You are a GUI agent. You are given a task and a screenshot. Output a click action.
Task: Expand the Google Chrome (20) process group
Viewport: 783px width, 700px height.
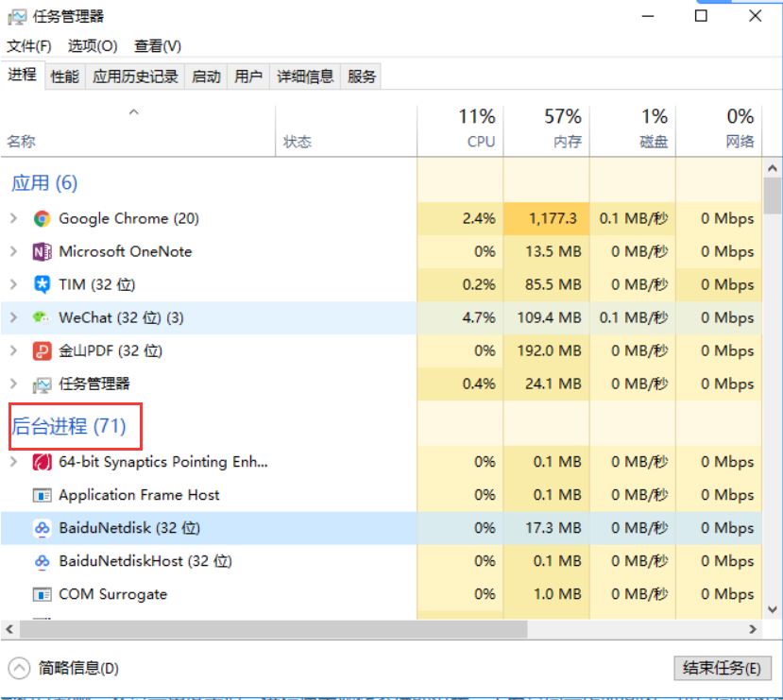point(13,218)
